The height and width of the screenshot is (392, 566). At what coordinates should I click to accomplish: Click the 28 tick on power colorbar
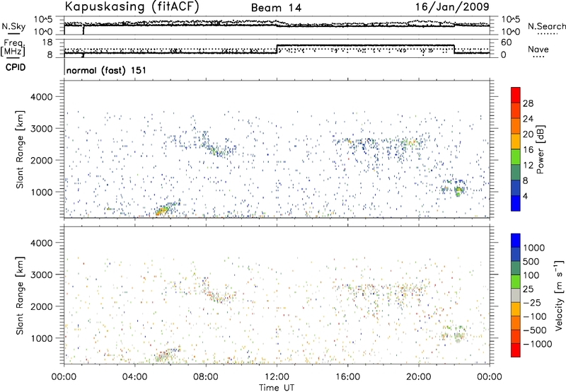point(528,103)
